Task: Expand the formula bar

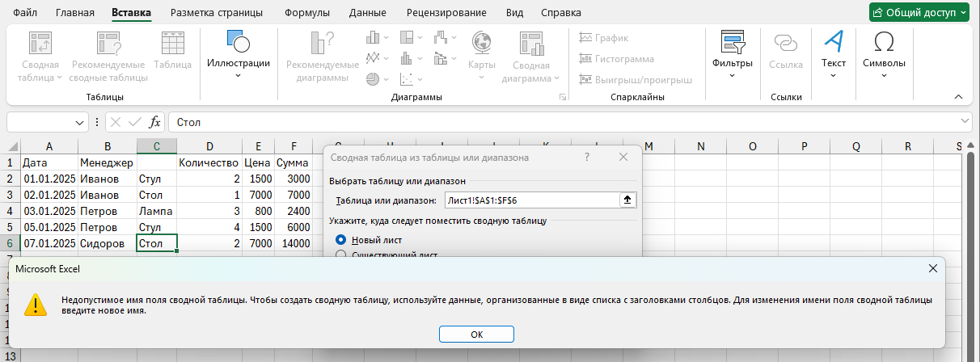Action: click(964, 122)
